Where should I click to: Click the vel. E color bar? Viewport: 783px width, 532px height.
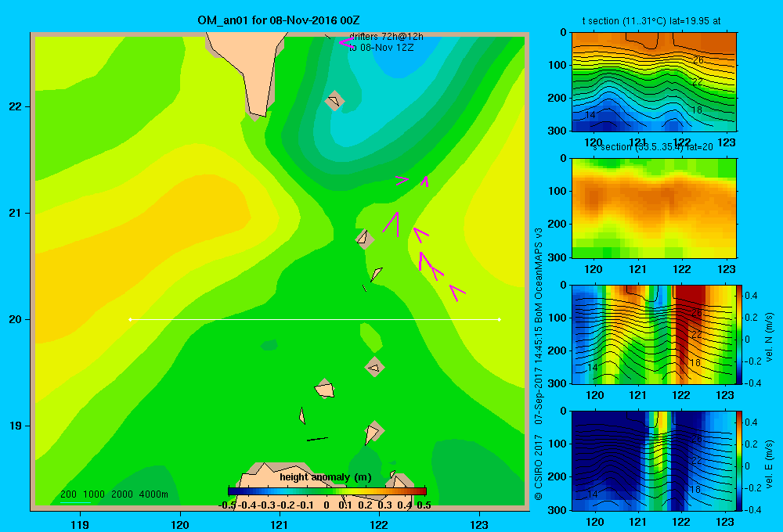[740, 461]
